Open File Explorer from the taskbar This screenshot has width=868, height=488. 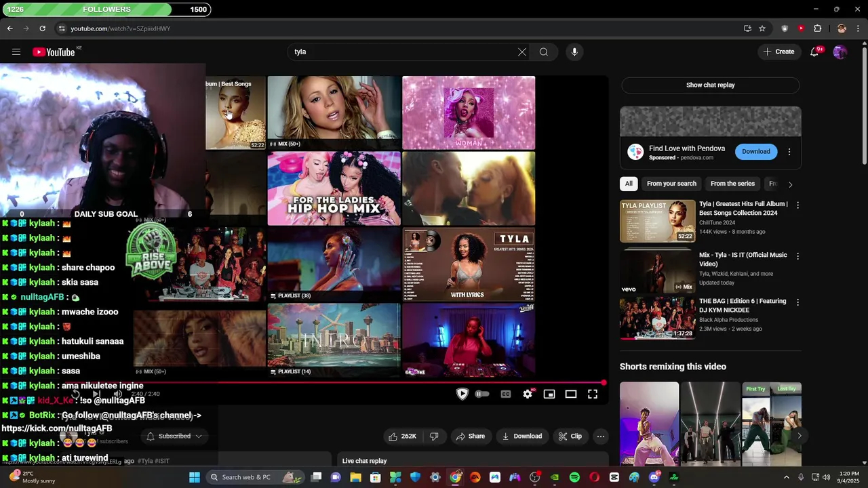(x=355, y=477)
